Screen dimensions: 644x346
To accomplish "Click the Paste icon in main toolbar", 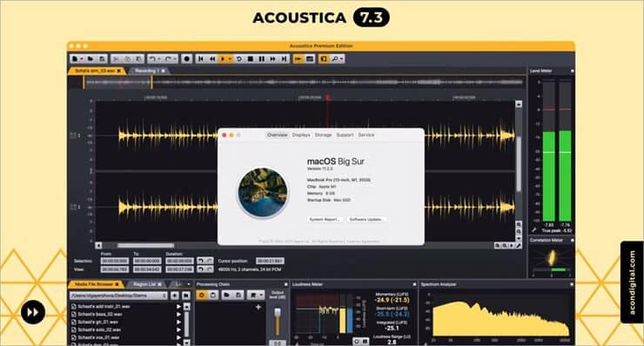I will pos(139,59).
